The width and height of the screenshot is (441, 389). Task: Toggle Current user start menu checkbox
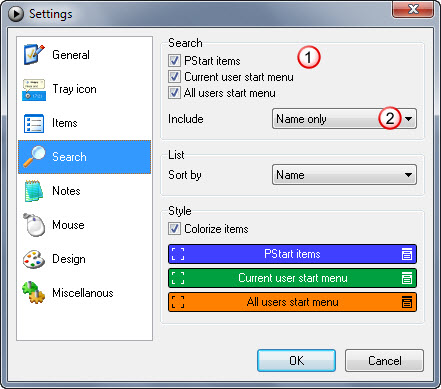tap(174, 77)
